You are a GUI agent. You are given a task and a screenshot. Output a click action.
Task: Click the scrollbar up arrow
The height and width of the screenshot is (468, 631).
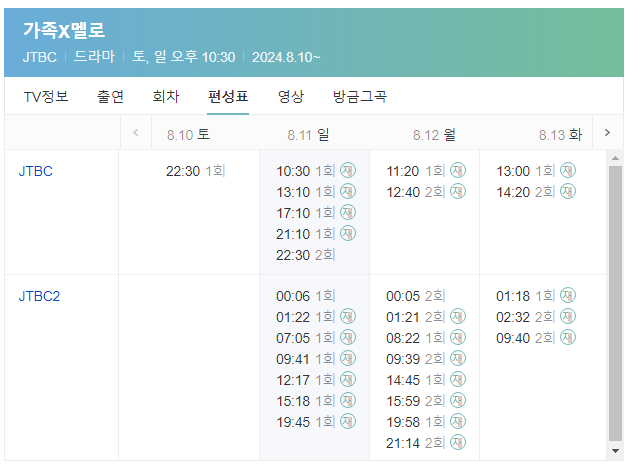(615, 158)
